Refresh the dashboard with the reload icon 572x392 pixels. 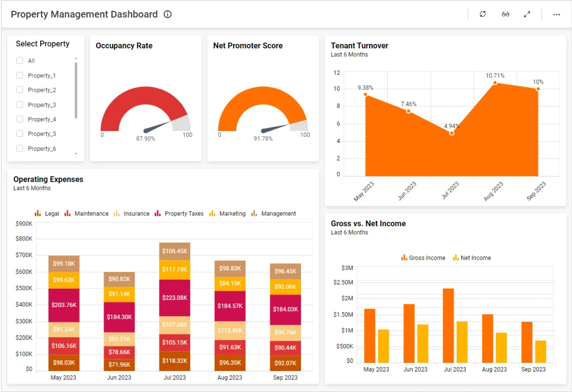click(483, 14)
